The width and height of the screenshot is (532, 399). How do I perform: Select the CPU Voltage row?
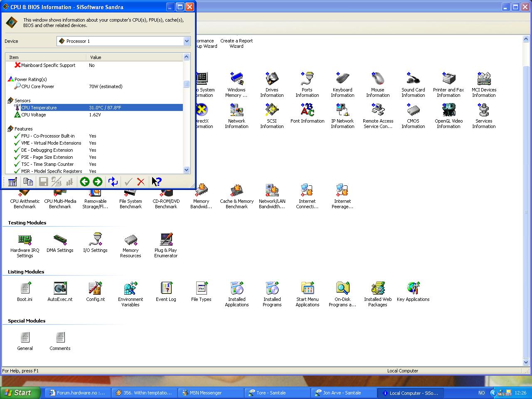(94, 115)
